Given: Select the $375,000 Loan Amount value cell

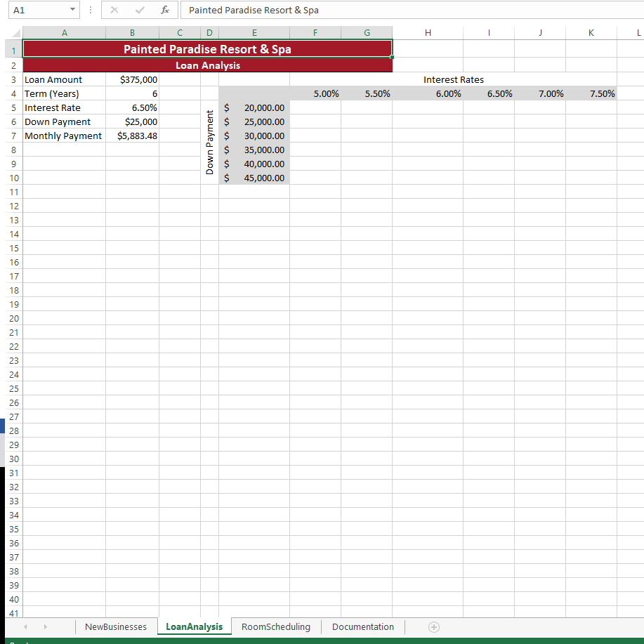Looking at the screenshot, I should (x=132, y=79).
